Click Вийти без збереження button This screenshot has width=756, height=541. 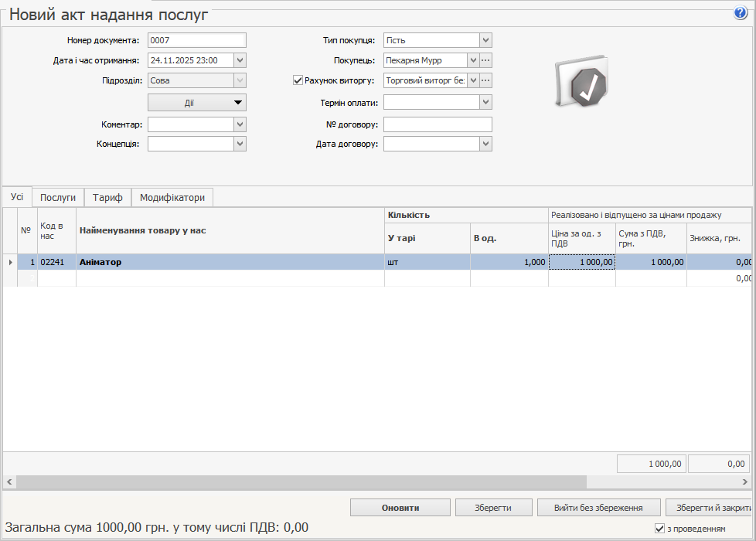click(599, 508)
